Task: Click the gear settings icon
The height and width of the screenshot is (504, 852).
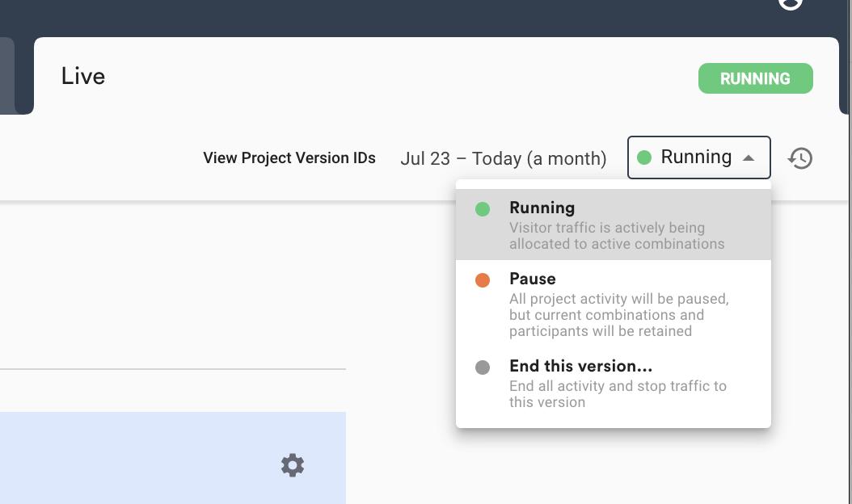Action: click(293, 465)
